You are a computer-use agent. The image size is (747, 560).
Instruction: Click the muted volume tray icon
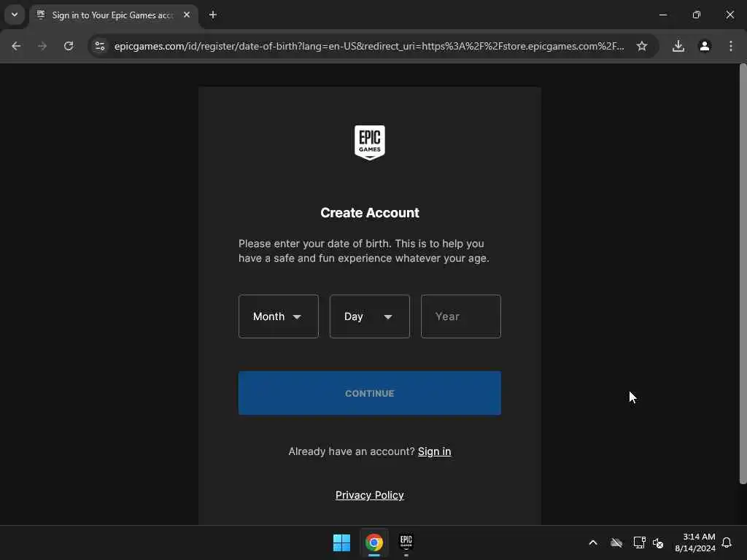coord(658,542)
